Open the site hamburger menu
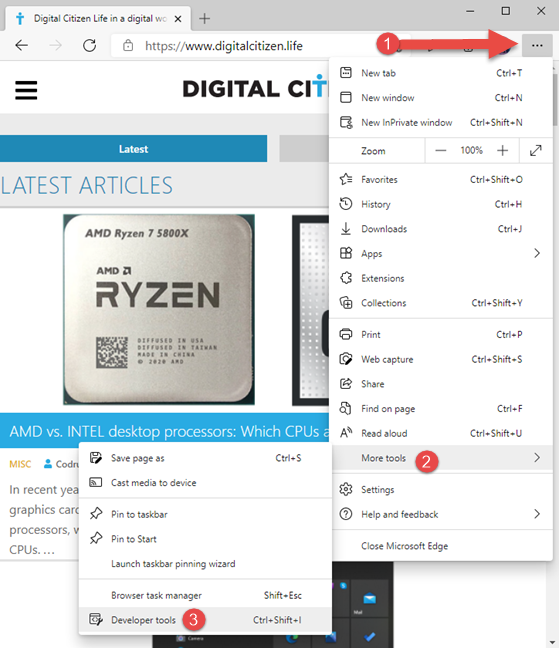The image size is (559, 648). [26, 90]
